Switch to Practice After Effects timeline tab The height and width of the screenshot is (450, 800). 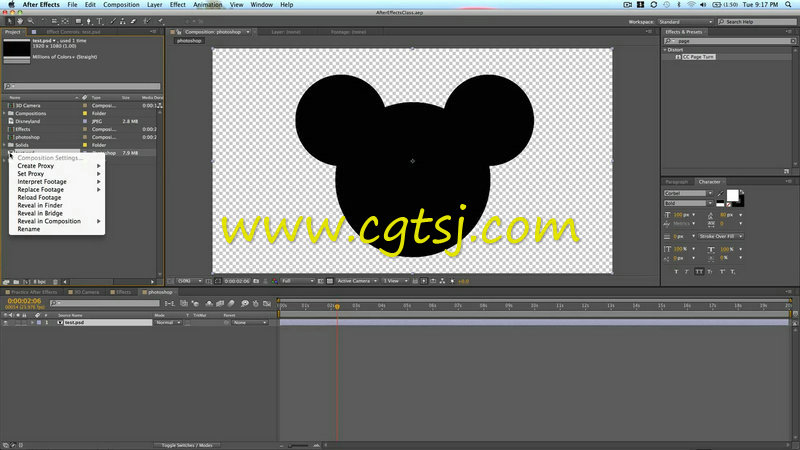32,292
